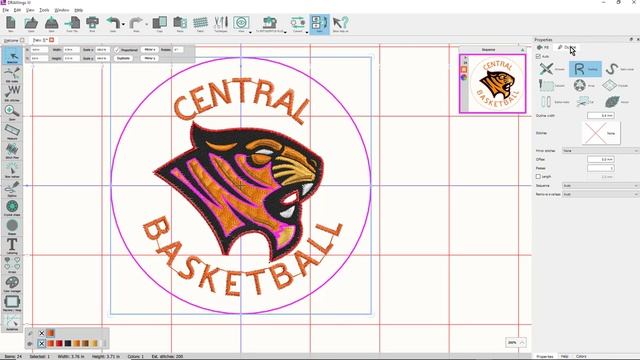Open the Tools menu

click(44, 10)
